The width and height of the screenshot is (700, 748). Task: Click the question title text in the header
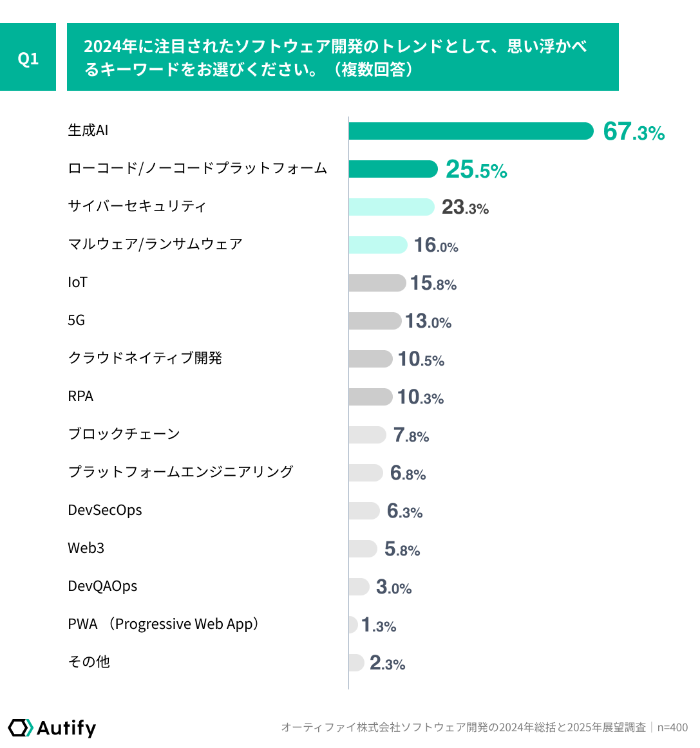(x=336, y=57)
